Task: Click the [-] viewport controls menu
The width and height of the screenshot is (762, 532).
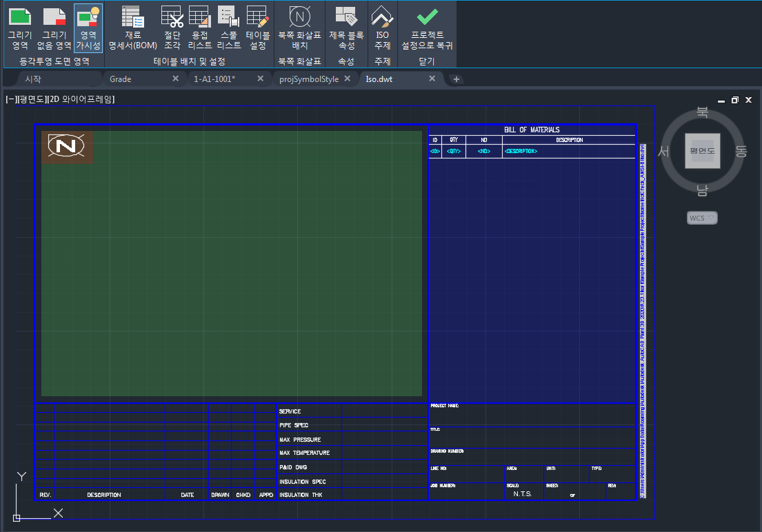Action: (10, 99)
